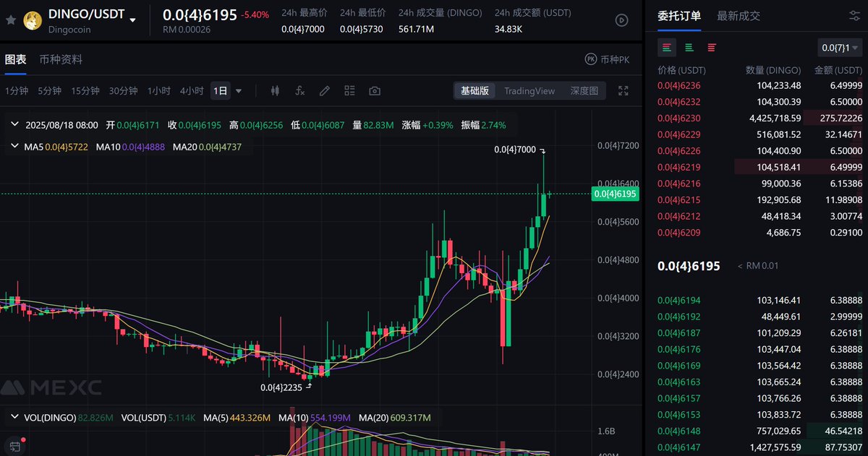The image size is (868, 456).
Task: Click the 0.0{4}2235 low marker on chart
Action: [282, 387]
